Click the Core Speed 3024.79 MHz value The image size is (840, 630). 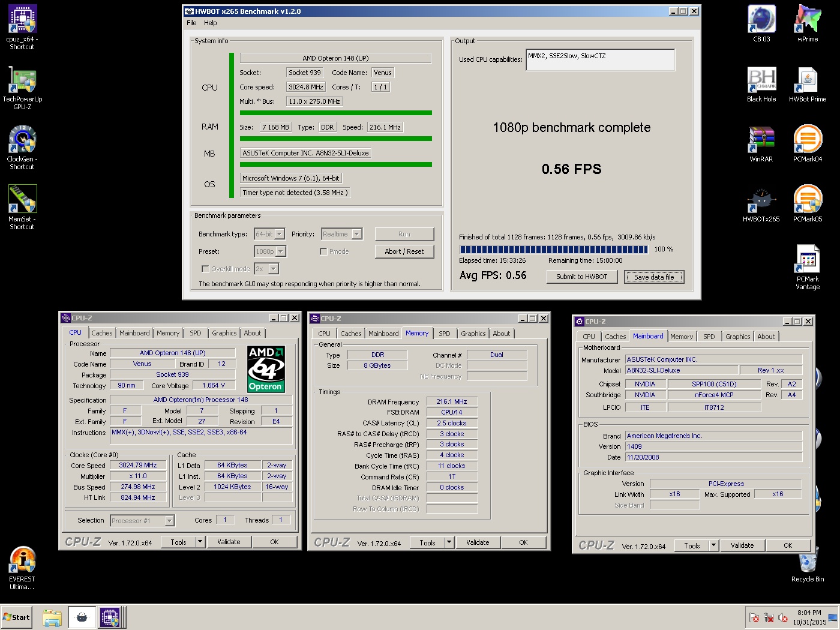point(138,465)
